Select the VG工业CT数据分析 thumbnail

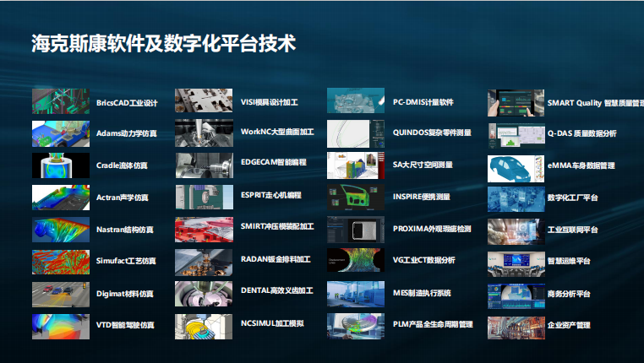356,260
